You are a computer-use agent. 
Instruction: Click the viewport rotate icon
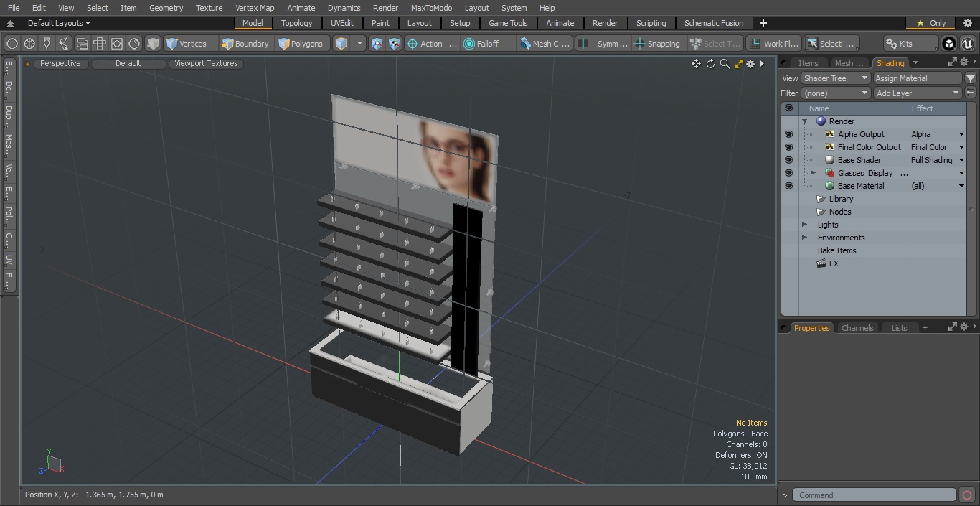[x=710, y=64]
